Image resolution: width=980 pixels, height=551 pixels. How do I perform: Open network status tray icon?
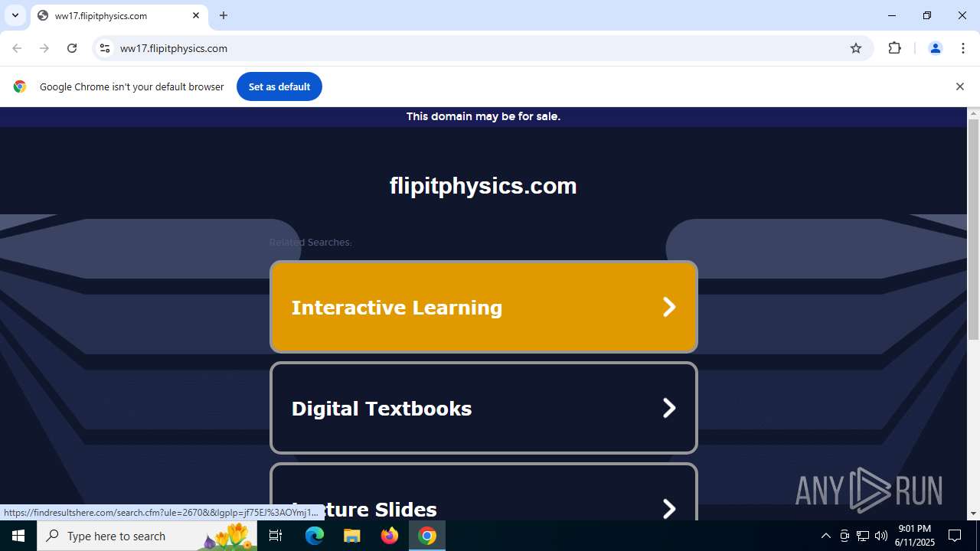pyautogui.click(x=863, y=536)
